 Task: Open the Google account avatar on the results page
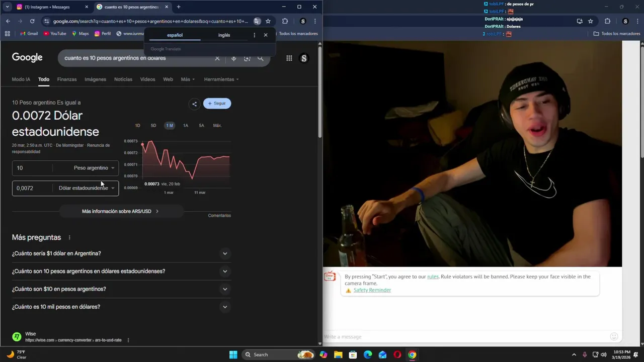pos(304,58)
